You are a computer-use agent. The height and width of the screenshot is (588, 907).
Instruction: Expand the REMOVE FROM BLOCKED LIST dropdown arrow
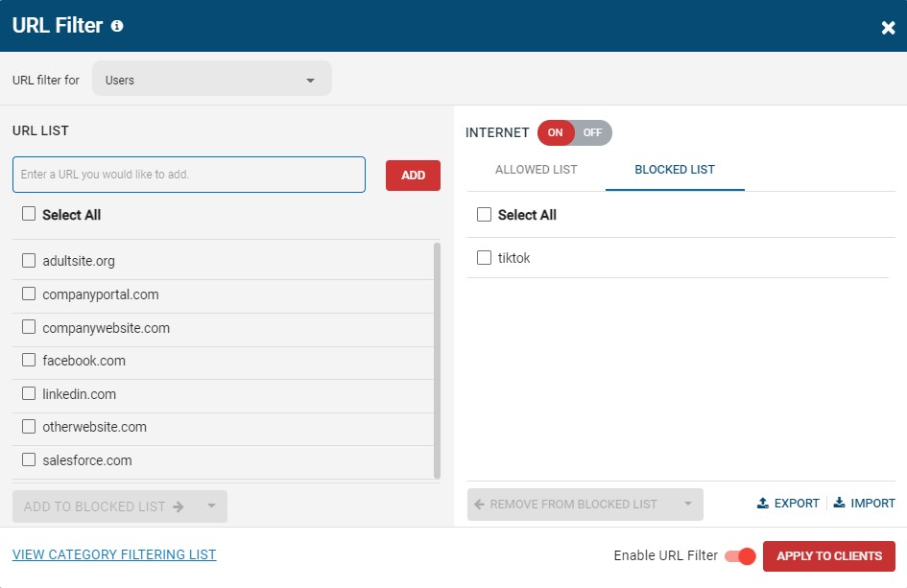(x=688, y=504)
